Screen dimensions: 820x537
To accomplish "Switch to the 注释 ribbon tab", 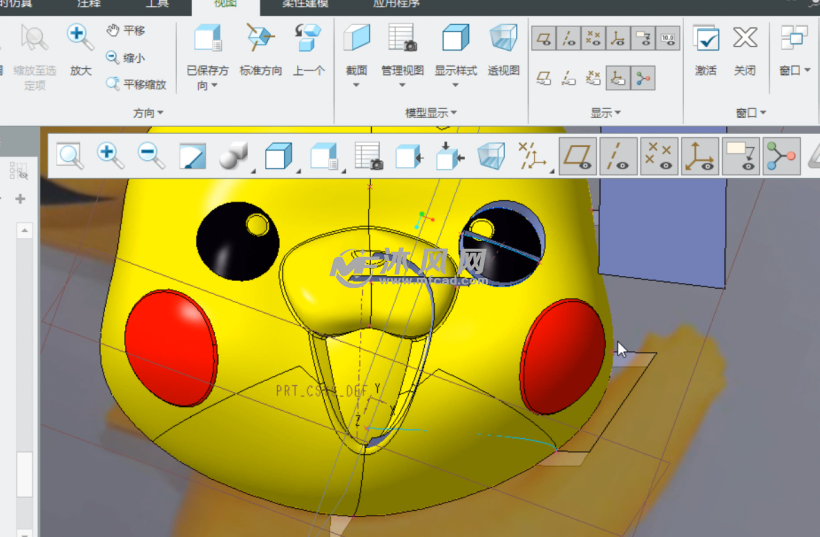I will [x=89, y=4].
